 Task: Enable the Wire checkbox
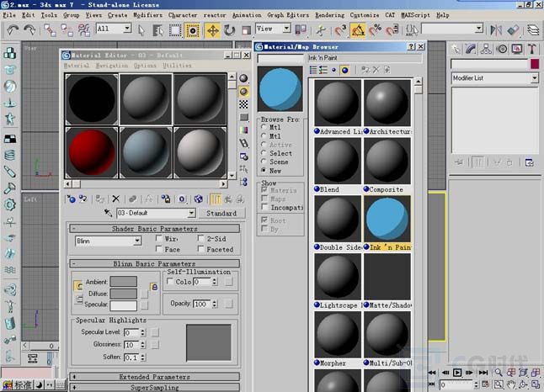point(159,238)
